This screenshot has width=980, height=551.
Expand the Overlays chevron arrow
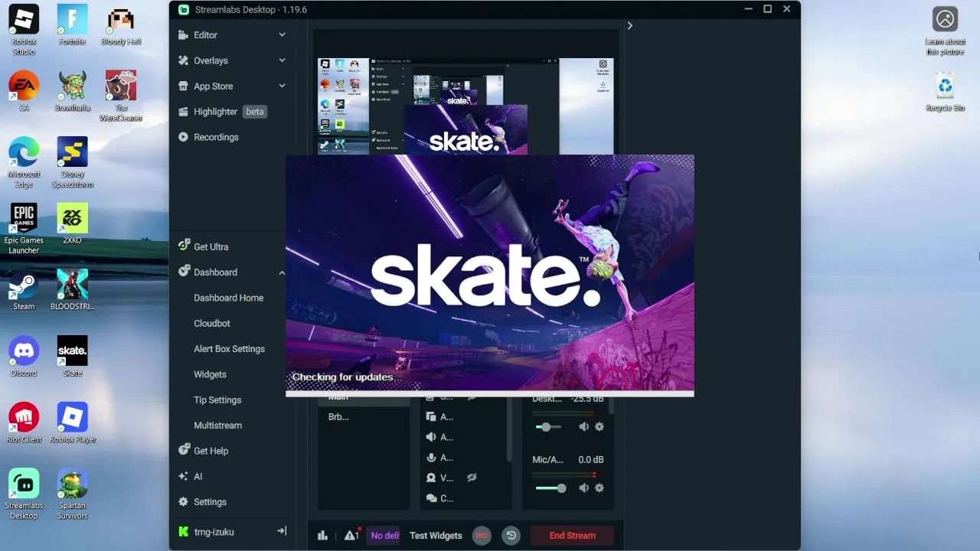[x=282, y=60]
